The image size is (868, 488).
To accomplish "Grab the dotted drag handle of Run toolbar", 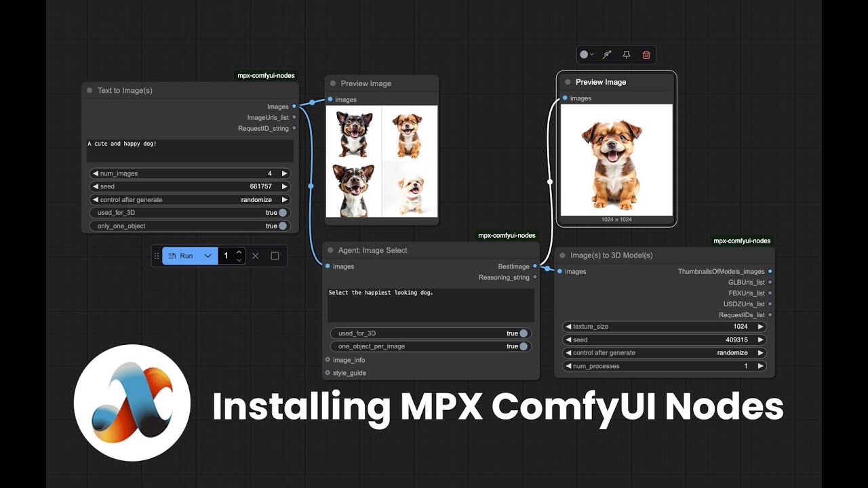I will coord(157,256).
